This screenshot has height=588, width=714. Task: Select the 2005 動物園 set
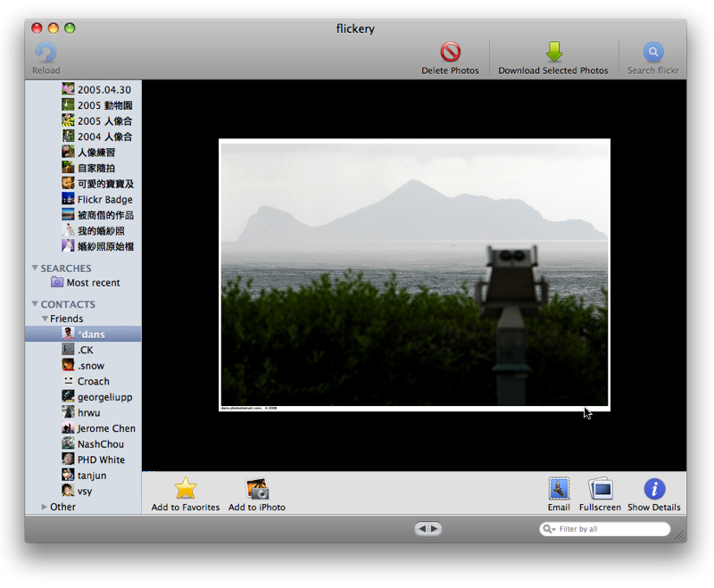tap(83, 105)
